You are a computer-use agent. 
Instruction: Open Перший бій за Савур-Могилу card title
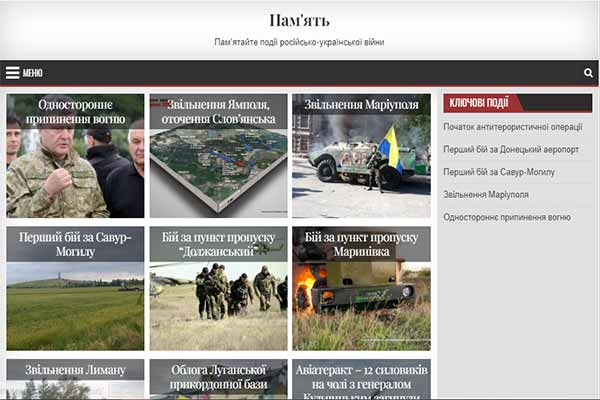(x=75, y=244)
